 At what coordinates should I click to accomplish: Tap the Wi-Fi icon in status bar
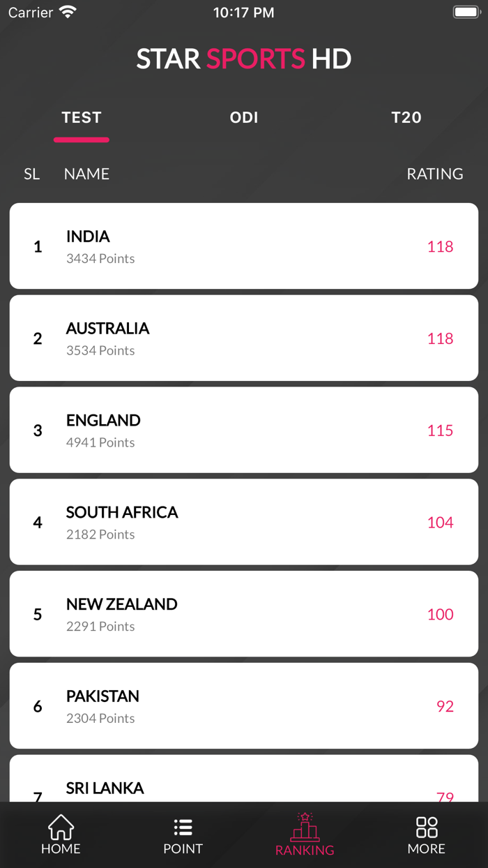pos(68,11)
